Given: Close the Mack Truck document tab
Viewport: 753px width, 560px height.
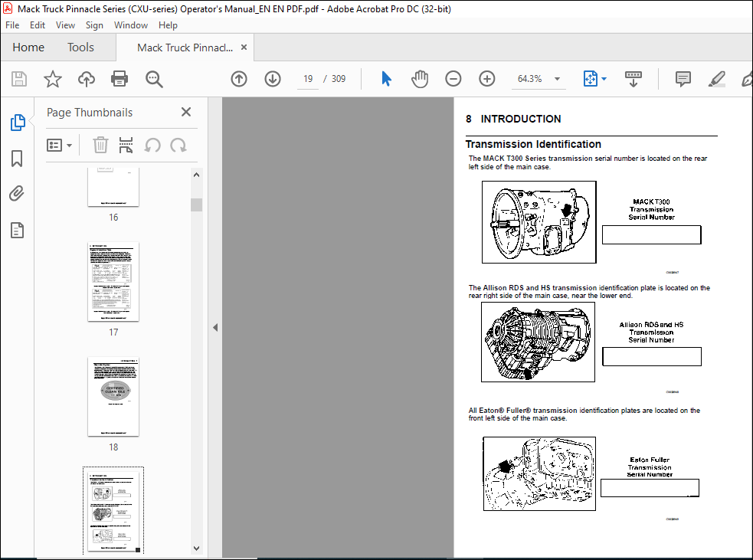Looking at the screenshot, I should coord(244,47).
